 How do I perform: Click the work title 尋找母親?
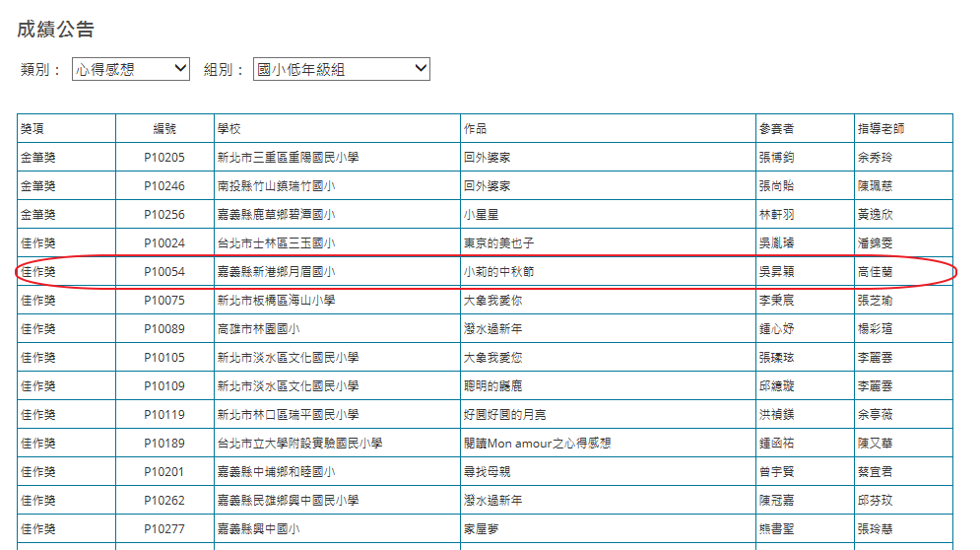(x=487, y=472)
